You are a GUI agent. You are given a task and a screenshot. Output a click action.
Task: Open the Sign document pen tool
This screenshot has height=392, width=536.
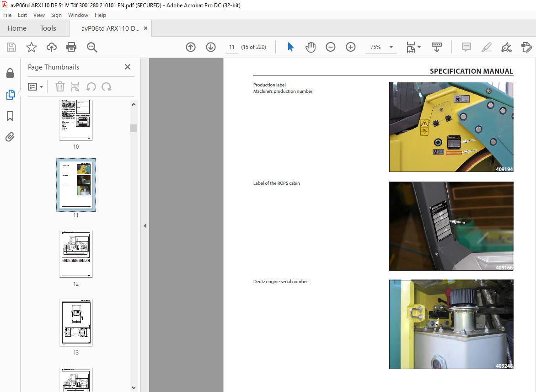point(506,47)
